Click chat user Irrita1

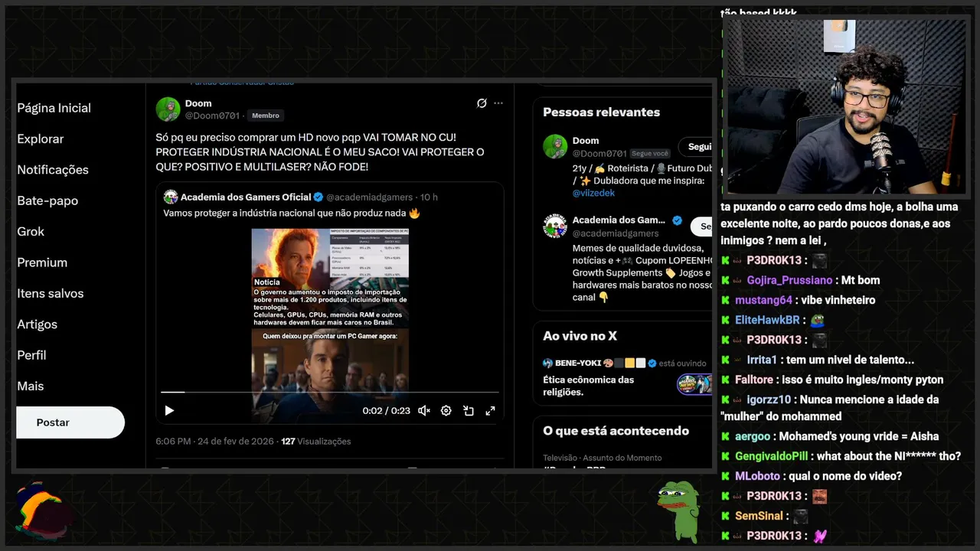click(x=762, y=360)
